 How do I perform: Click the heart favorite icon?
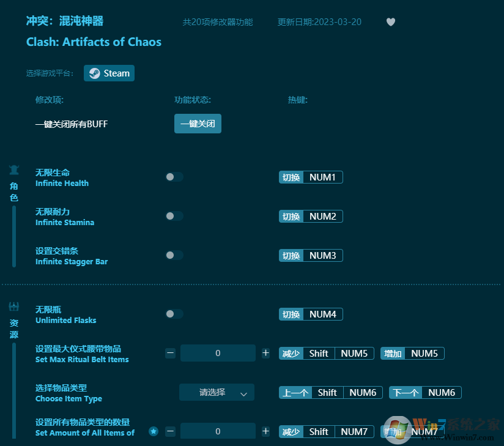(x=391, y=22)
